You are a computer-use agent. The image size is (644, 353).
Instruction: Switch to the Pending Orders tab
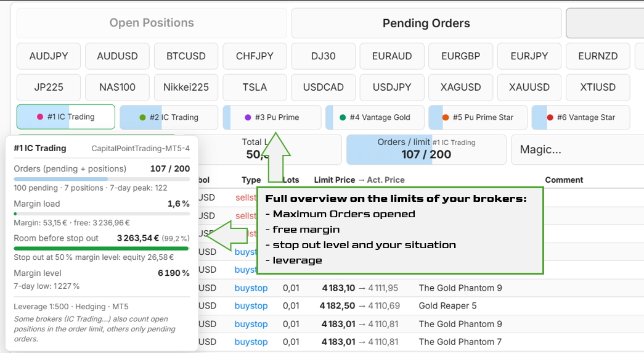(426, 23)
